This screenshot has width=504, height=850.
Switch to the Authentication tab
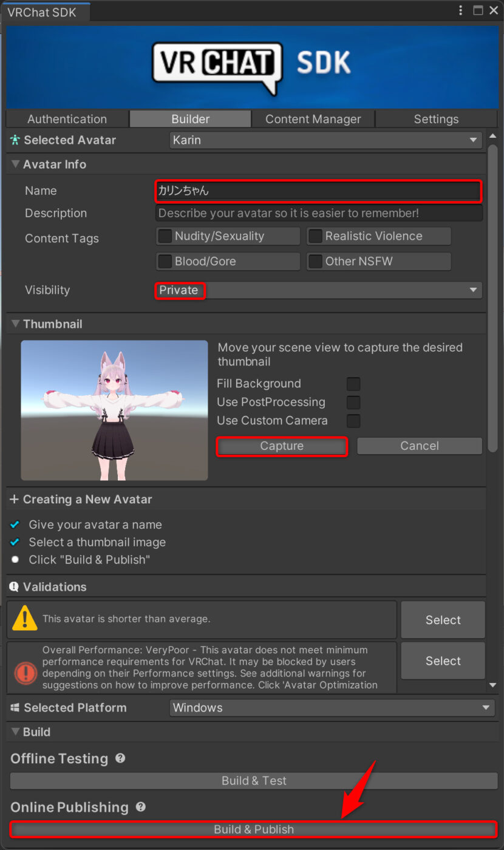pos(67,119)
